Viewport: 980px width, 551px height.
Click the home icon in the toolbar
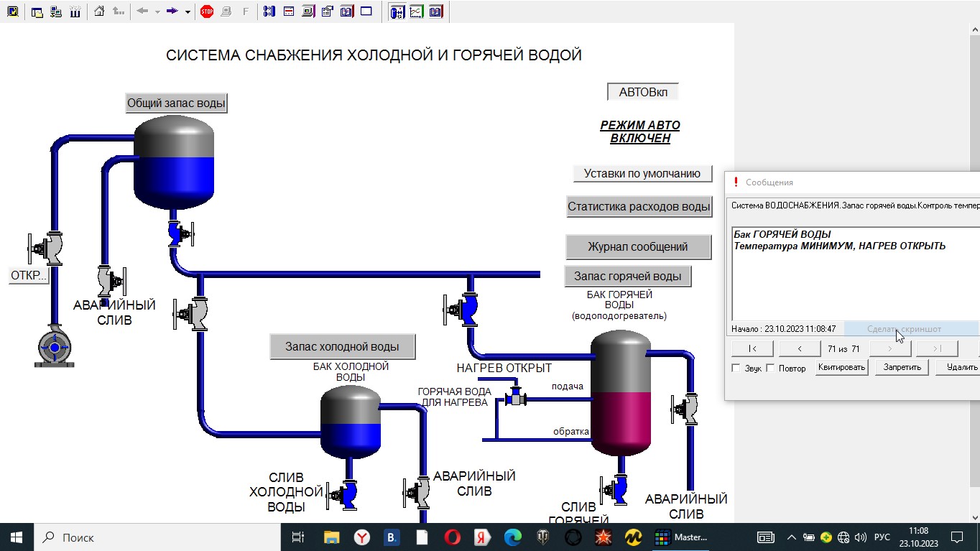(99, 11)
